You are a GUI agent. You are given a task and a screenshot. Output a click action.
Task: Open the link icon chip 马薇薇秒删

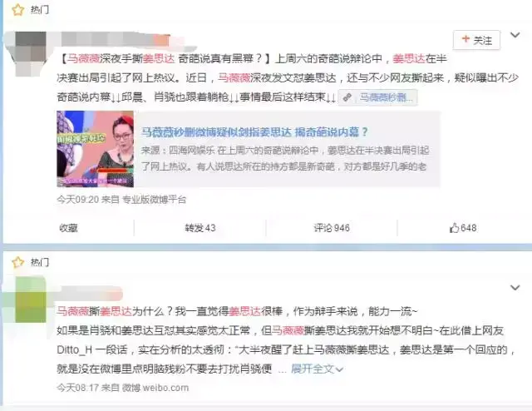point(378,97)
